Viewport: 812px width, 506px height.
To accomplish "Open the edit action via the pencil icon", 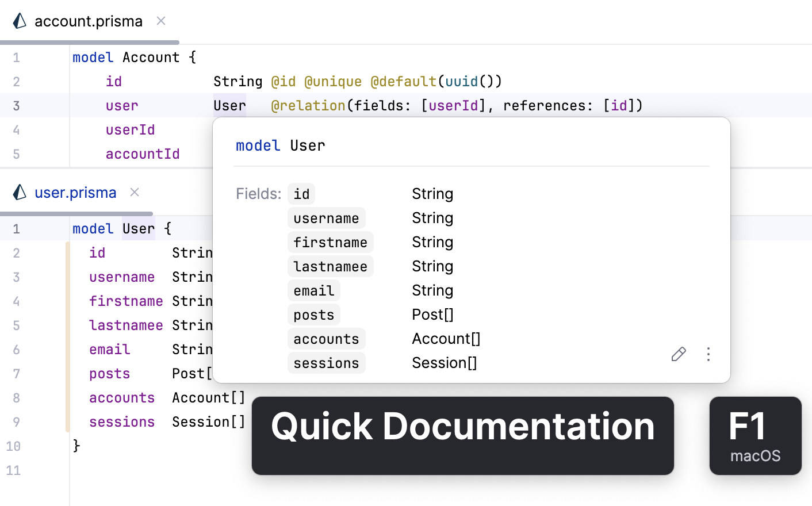I will (678, 355).
